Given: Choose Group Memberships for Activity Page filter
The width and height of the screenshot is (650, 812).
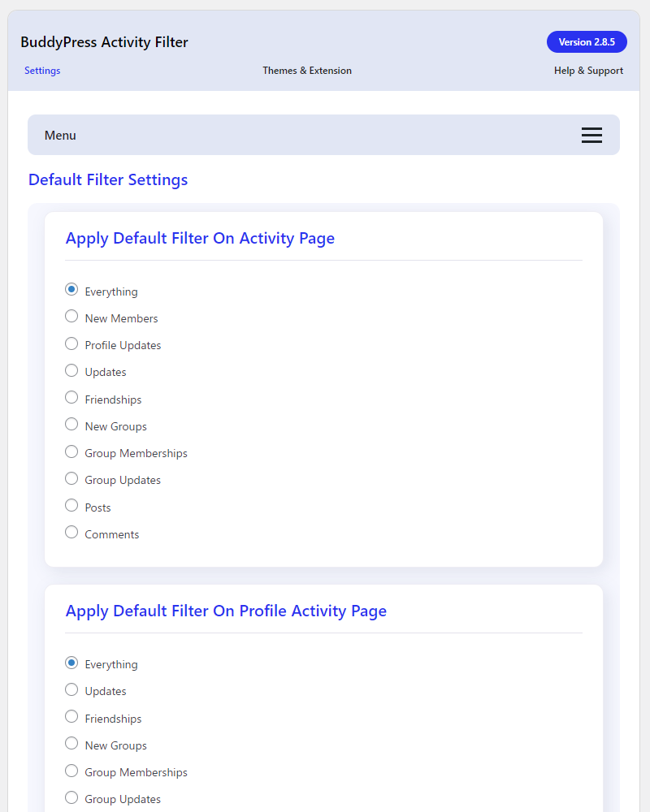Looking at the screenshot, I should coord(71,451).
